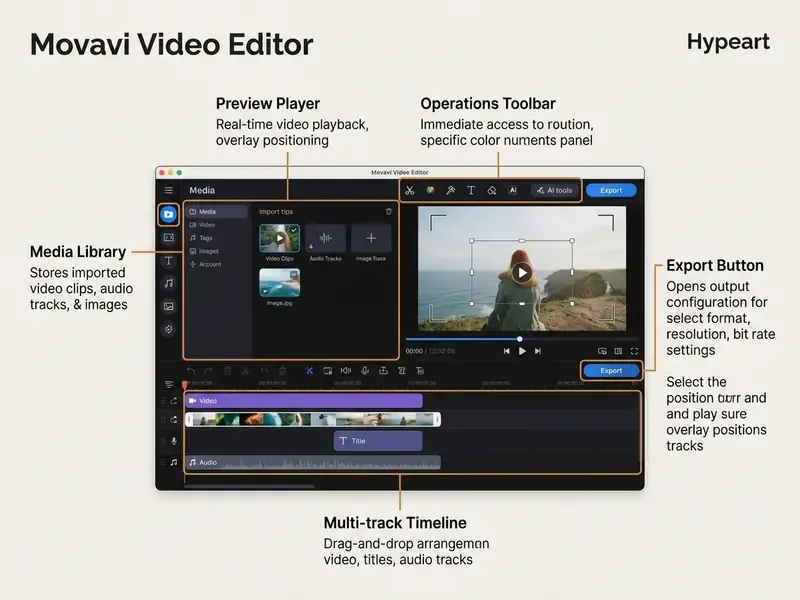Viewport: 800px width, 600px height.
Task: Open the picture frame sidebar icon
Action: 168,306
